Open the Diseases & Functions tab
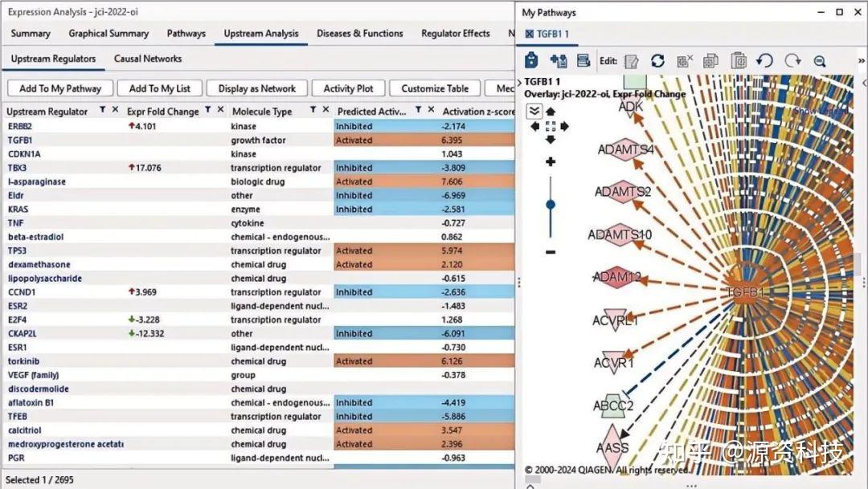This screenshot has height=489, width=868. pos(360,33)
